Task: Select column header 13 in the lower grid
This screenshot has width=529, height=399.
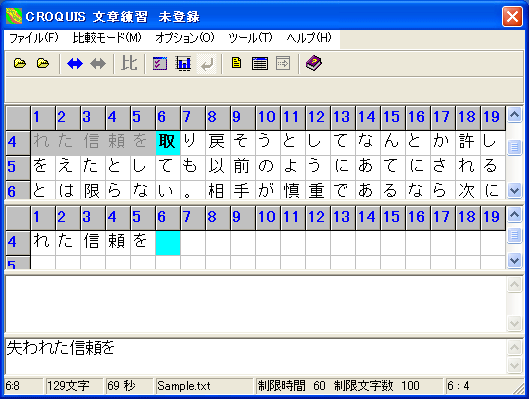Action: coord(343,218)
